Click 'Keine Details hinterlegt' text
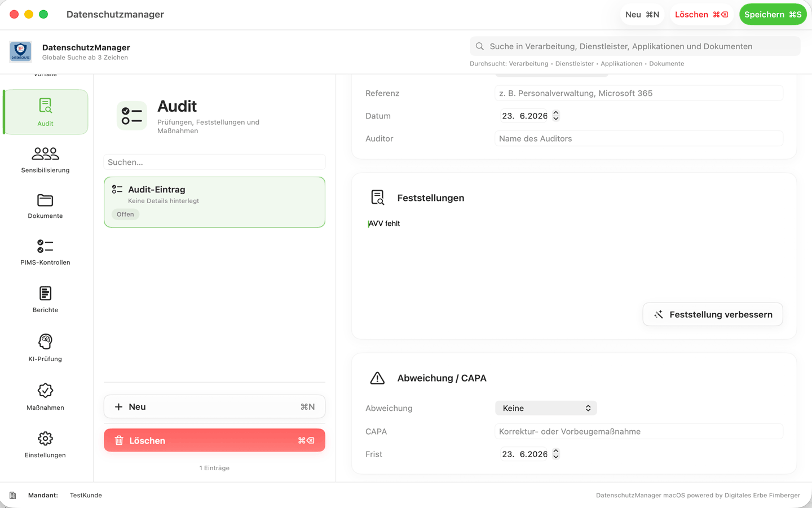 click(164, 201)
